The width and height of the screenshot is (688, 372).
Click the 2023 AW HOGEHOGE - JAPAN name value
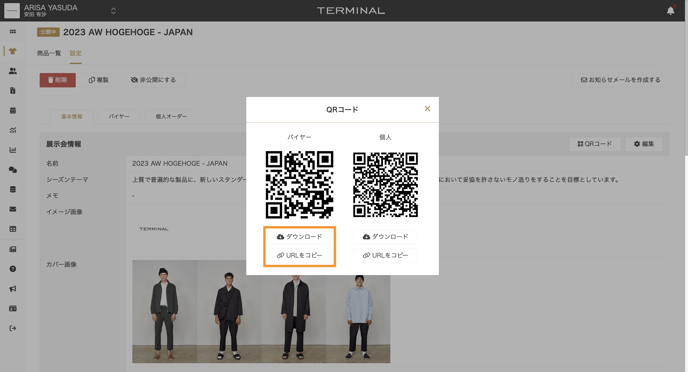pos(179,163)
